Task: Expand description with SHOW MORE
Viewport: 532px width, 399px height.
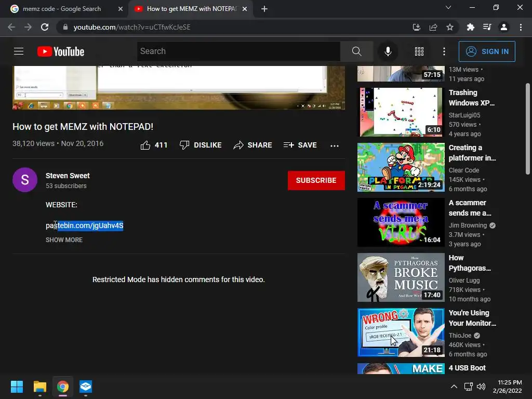Action: [x=64, y=240]
